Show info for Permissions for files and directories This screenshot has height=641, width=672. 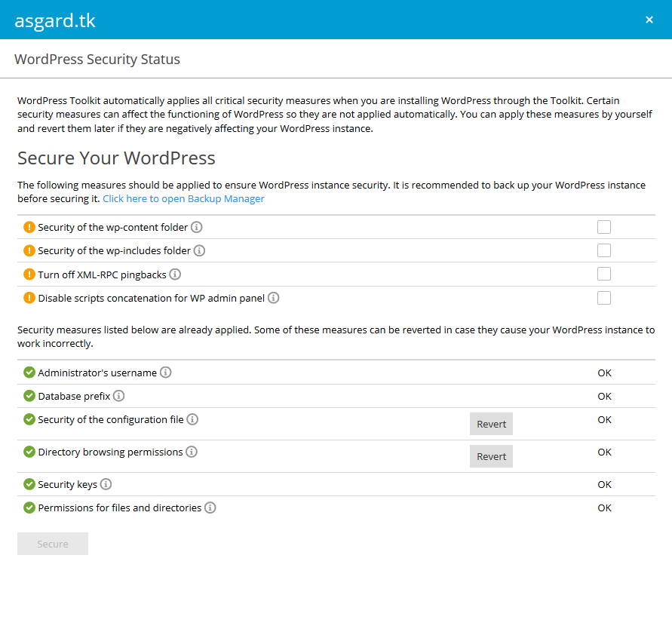[210, 508]
